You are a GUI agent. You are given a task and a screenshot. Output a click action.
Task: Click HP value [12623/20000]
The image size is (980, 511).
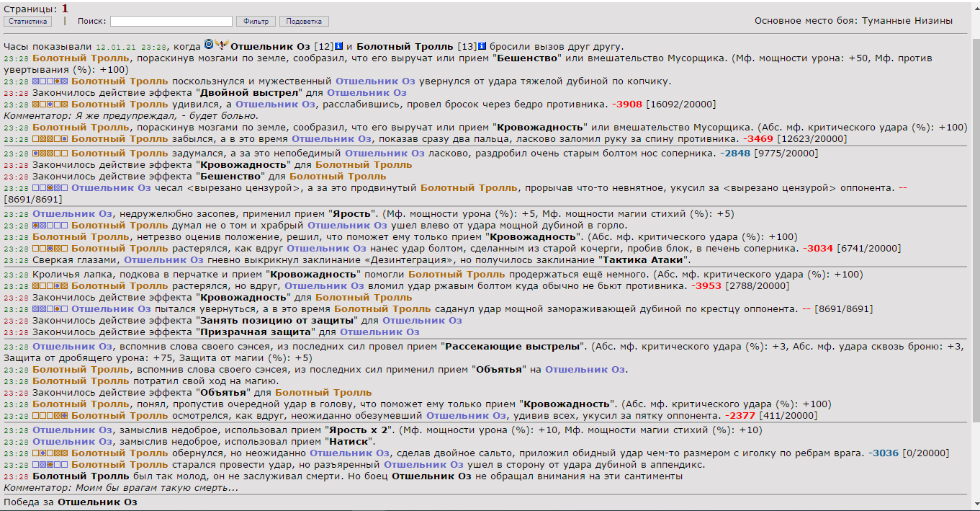pos(812,138)
